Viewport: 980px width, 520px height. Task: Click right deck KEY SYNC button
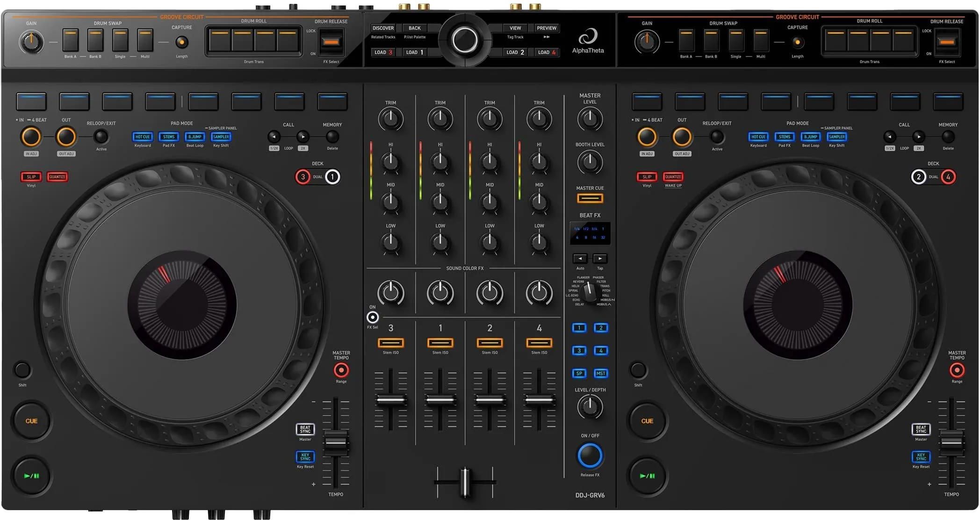click(921, 456)
